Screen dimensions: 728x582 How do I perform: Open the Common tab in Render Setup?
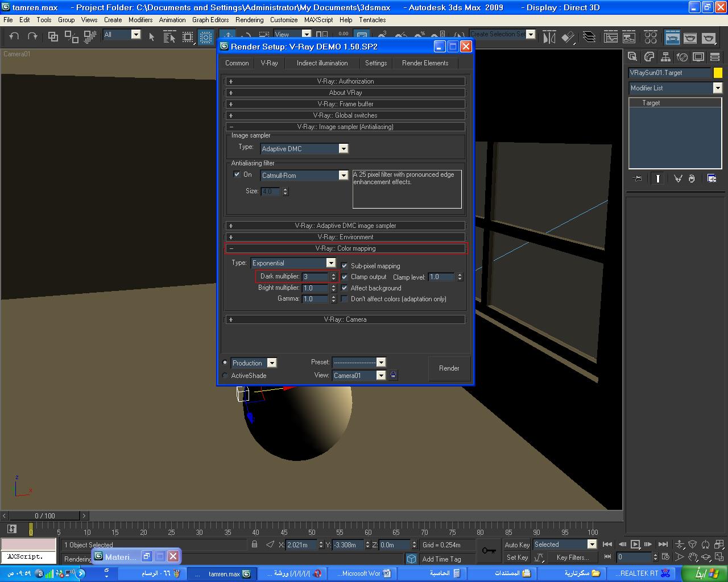point(237,63)
